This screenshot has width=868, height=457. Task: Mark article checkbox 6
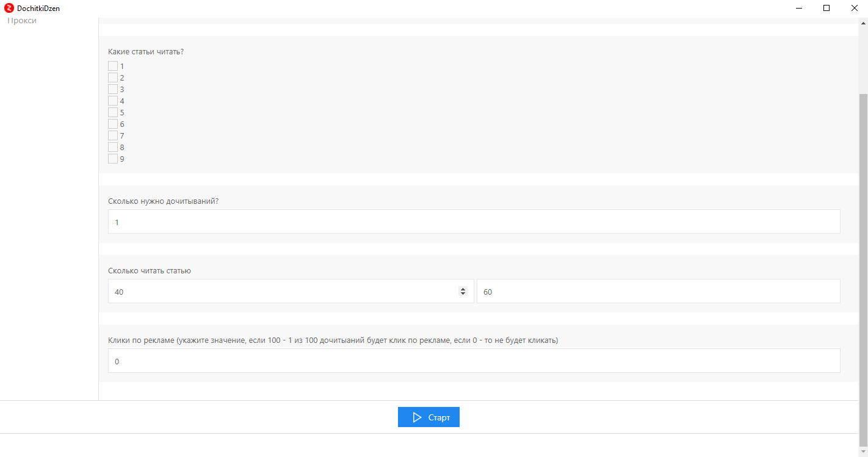coord(113,124)
